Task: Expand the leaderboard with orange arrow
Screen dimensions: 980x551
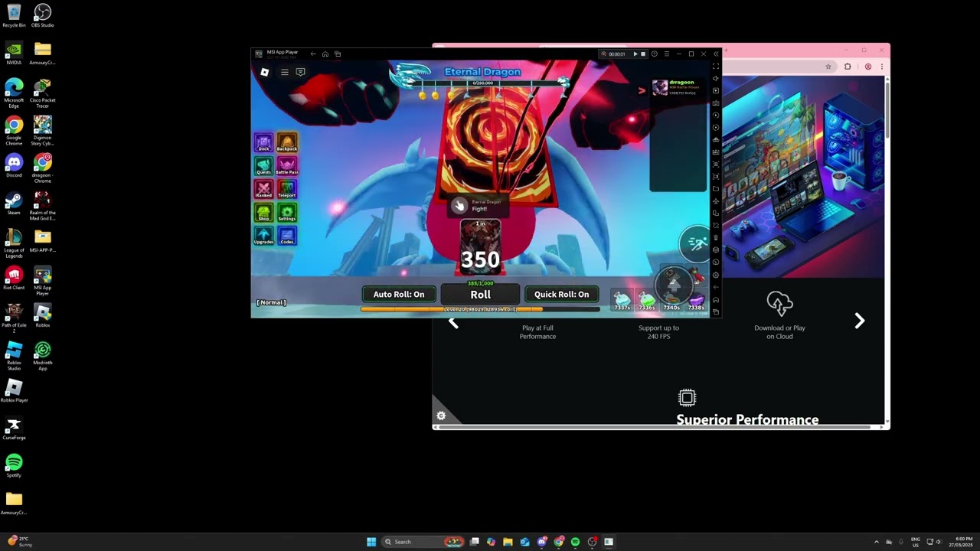Action: (x=642, y=90)
